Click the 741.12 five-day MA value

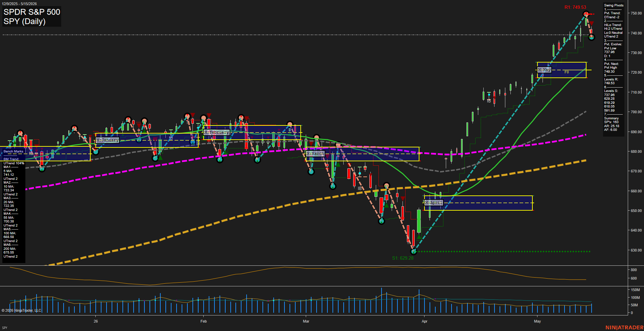tap(9, 175)
